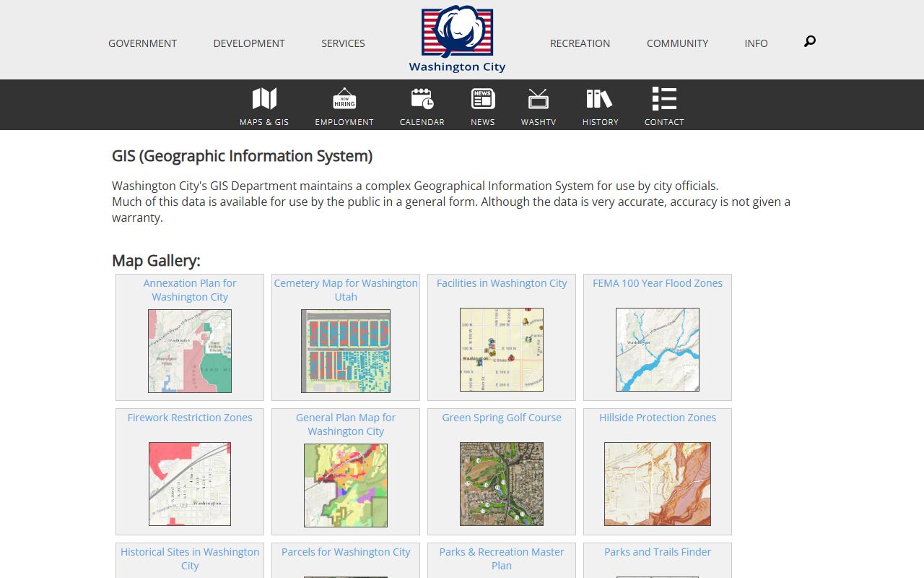Open Historical Sites in Washington City link

point(190,558)
